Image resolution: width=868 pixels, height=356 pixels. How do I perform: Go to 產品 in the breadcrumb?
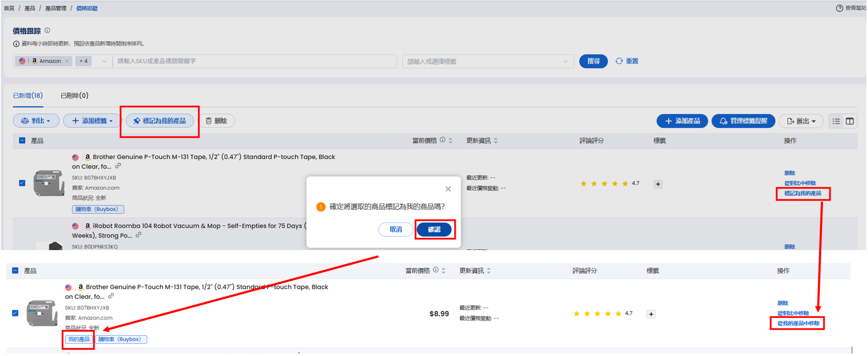click(30, 8)
